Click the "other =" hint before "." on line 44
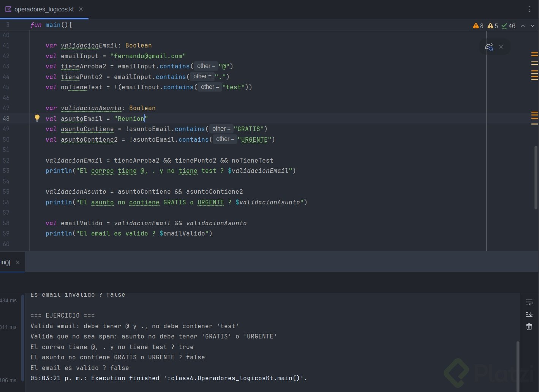The width and height of the screenshot is (539, 392). pos(202,76)
